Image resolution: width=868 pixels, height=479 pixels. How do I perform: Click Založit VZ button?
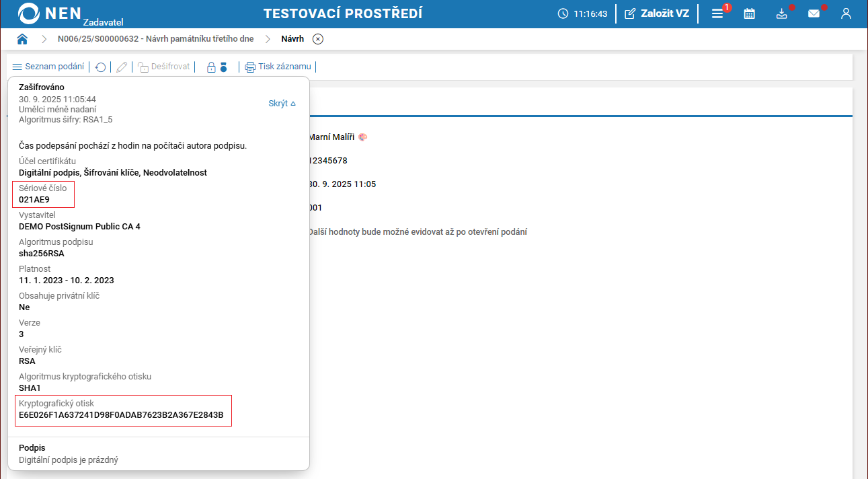[657, 13]
